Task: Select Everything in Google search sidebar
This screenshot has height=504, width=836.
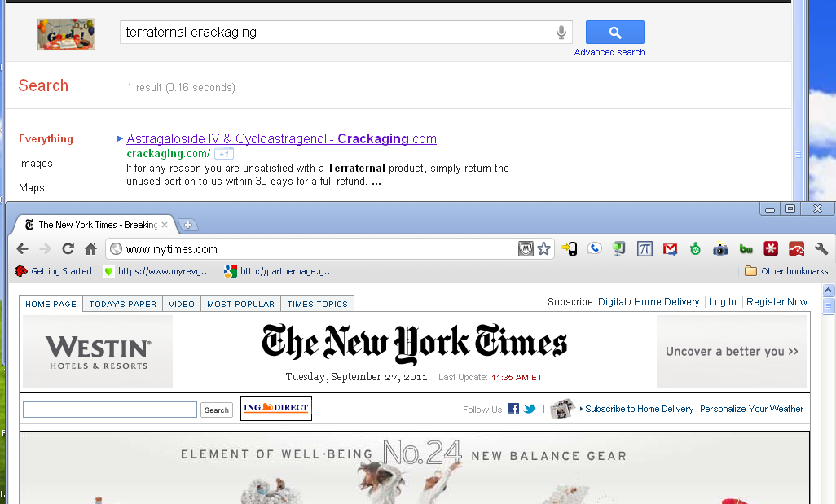Action: pyautogui.click(x=46, y=139)
